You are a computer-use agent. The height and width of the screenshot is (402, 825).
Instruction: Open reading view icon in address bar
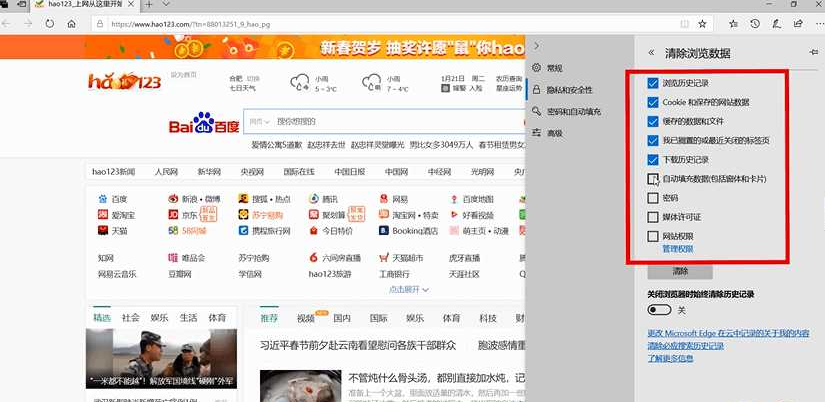click(x=685, y=24)
